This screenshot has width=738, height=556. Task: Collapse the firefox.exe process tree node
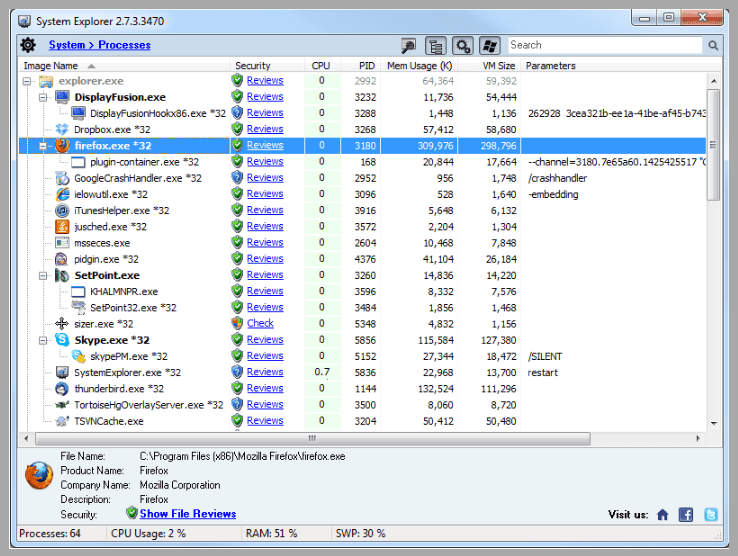coord(44,146)
